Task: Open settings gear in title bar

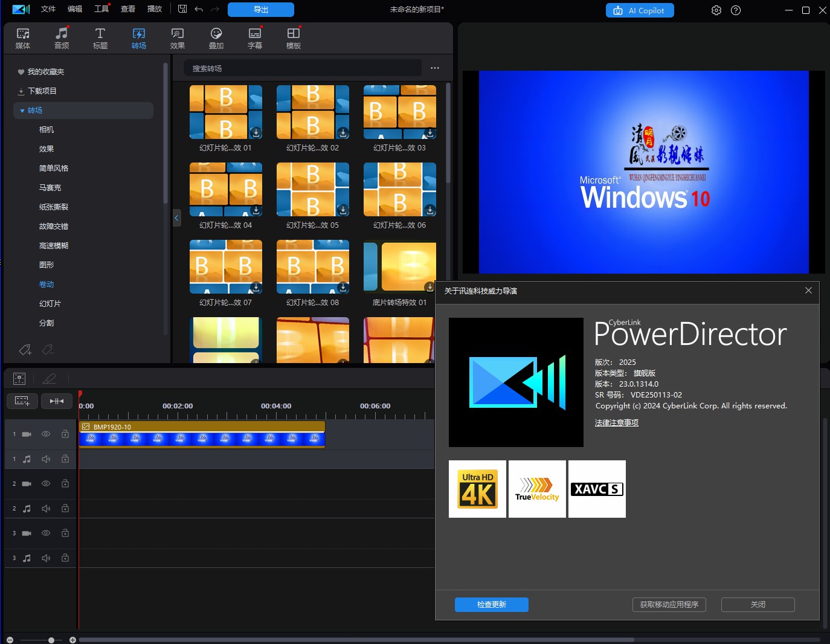Action: (x=716, y=10)
